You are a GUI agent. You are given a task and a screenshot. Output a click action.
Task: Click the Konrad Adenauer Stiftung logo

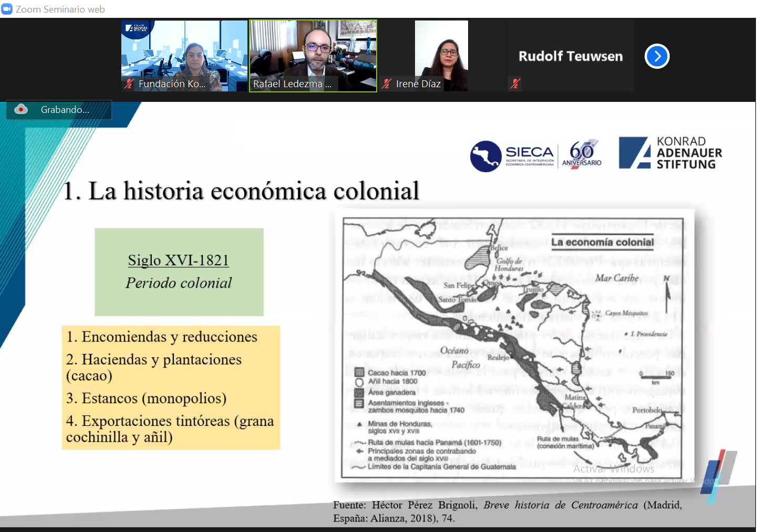(670, 153)
